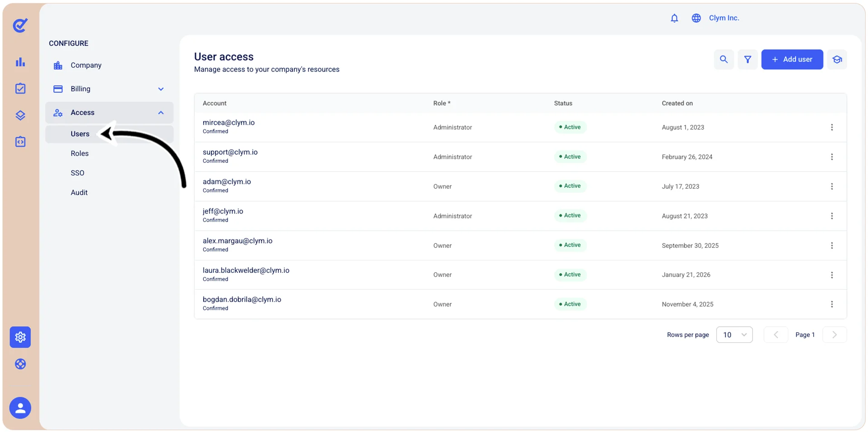The image size is (868, 432).
Task: Click Active status badge for jeff@clym.io
Action: click(x=570, y=215)
